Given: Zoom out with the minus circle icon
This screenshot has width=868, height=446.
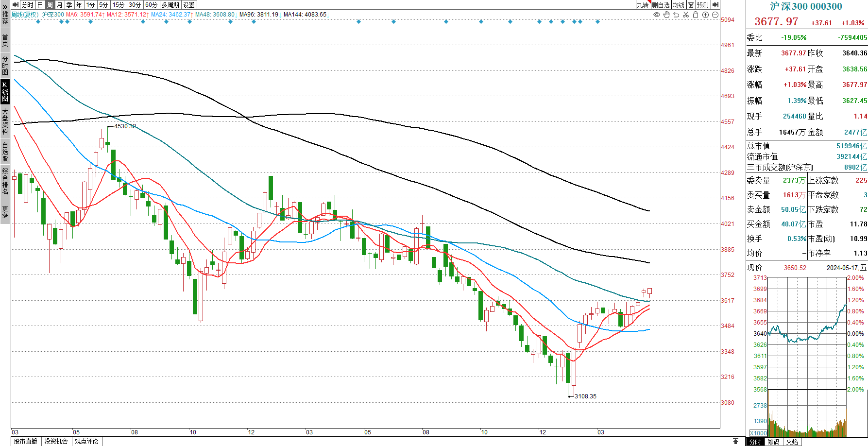Looking at the screenshot, I should [x=715, y=15].
